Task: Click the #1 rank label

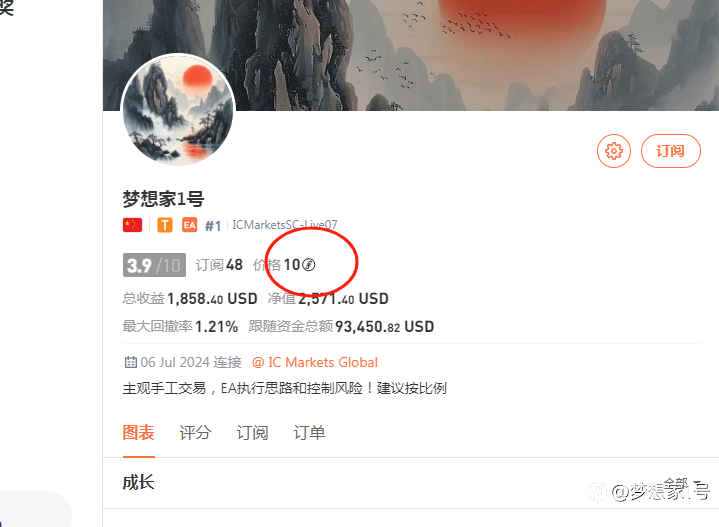Action: click(213, 226)
